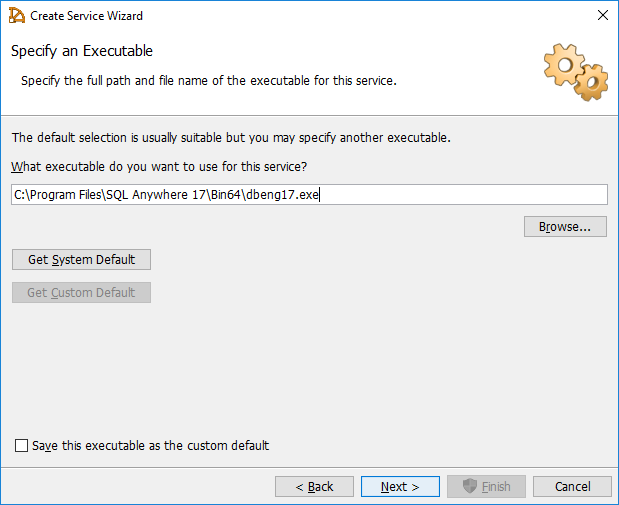Screen dimensions: 619x505
Task: Close the Create Service Wizard window
Action: point(602,16)
